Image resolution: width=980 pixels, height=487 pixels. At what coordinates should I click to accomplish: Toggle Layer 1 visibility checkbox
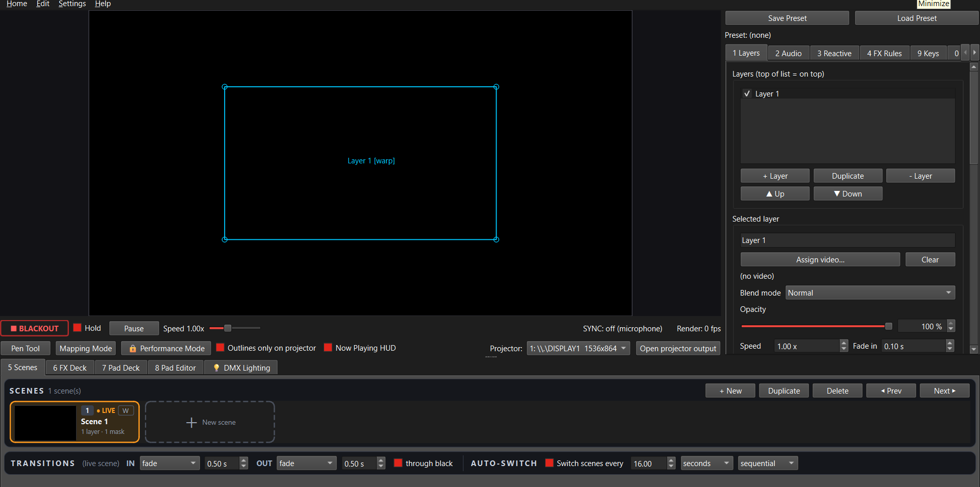coord(747,93)
